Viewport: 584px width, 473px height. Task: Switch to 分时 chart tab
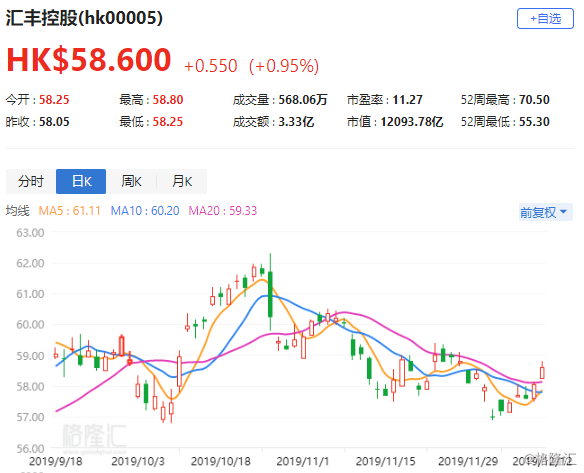click(31, 181)
